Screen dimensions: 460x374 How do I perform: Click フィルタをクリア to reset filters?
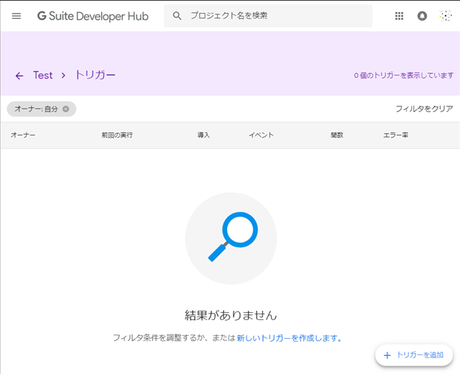[424, 109]
